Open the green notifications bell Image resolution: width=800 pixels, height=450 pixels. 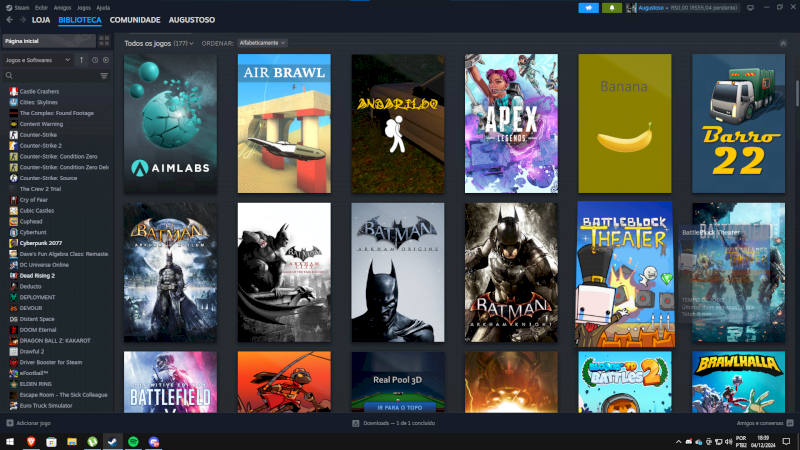[x=612, y=8]
